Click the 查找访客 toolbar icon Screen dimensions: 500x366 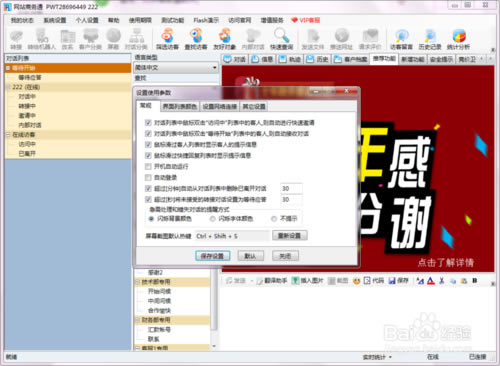click(x=196, y=39)
